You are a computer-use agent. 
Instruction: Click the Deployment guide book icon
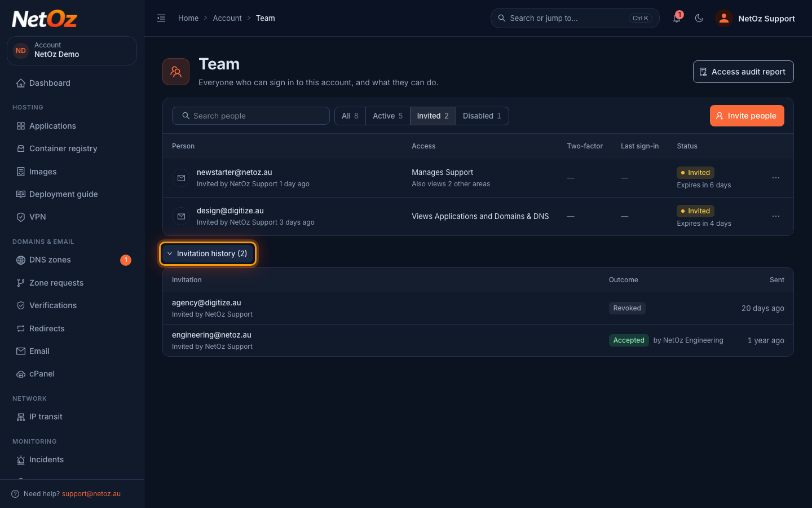(21, 194)
